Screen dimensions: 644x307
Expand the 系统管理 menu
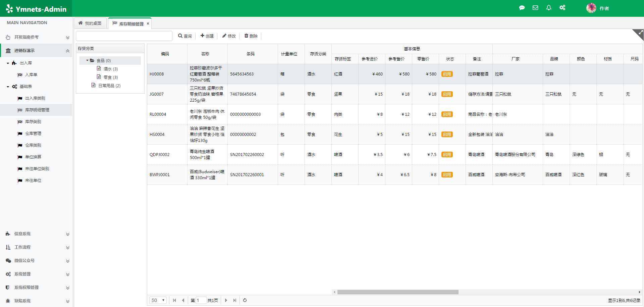(x=36, y=274)
